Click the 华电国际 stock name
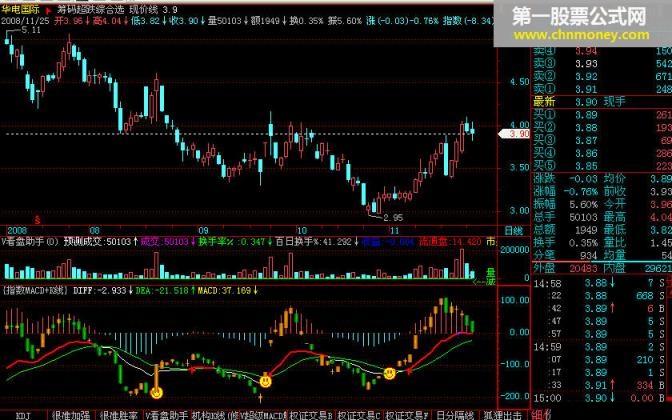Screen dimensions: 672x420 click(x=20, y=9)
